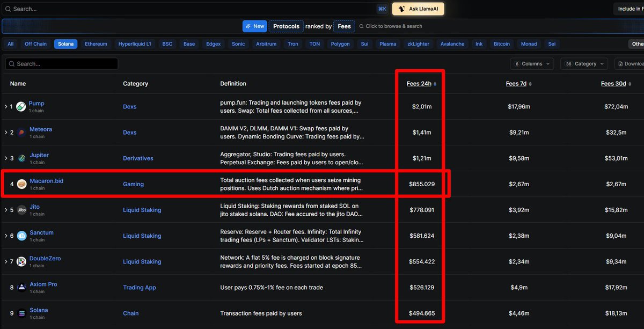Click the $494.665 Solana fees value
The height and width of the screenshot is (329, 644).
click(x=422, y=313)
